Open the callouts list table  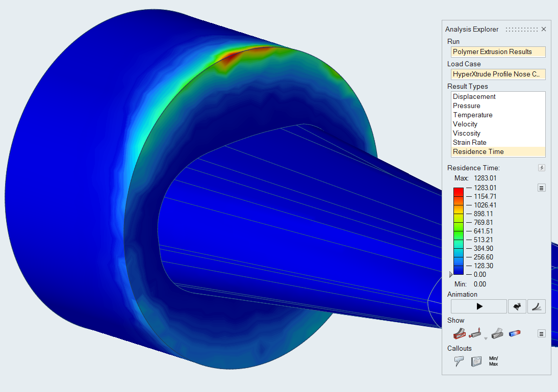(476, 361)
